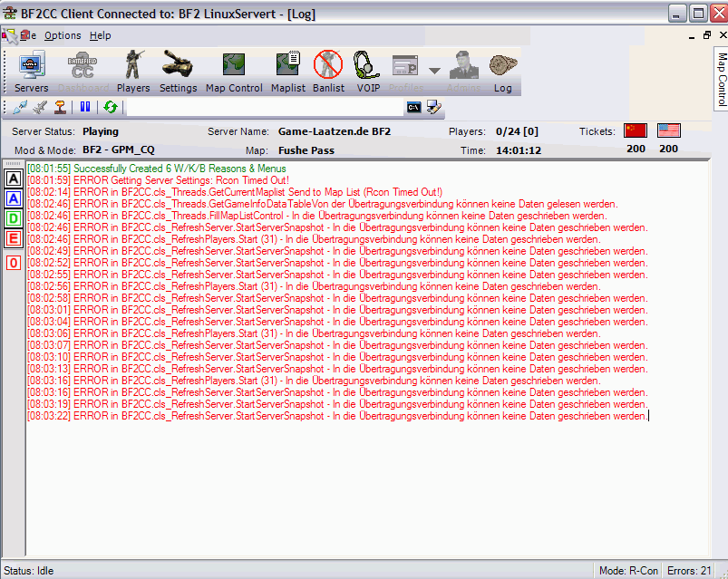The image size is (728, 579).
Task: Open the Banlist view
Action: tap(328, 72)
